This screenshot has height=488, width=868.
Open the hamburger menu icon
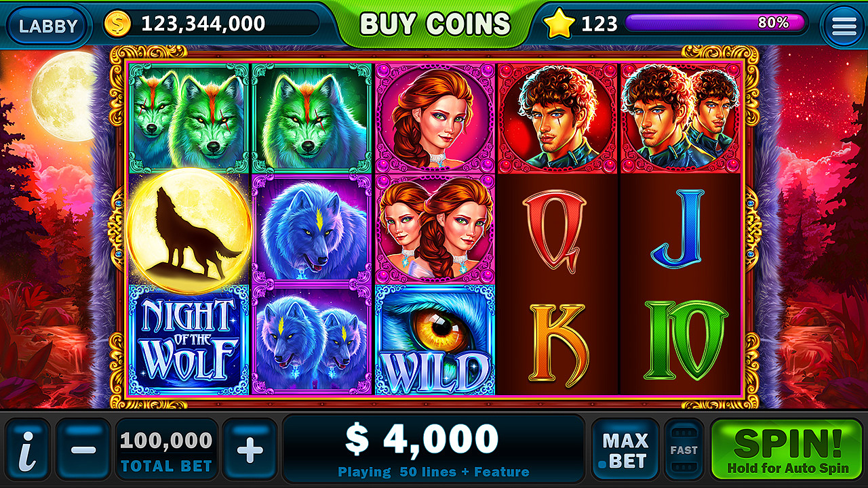pos(844,26)
